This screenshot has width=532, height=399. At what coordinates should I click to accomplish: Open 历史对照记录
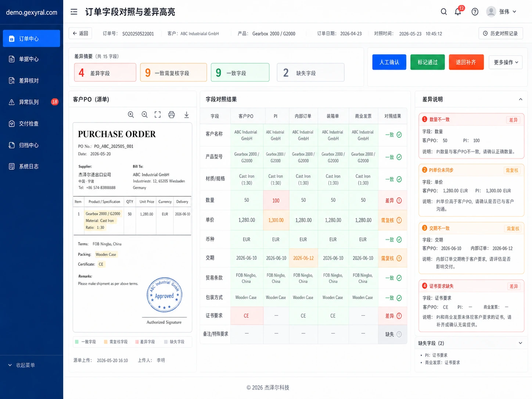[x=500, y=33]
